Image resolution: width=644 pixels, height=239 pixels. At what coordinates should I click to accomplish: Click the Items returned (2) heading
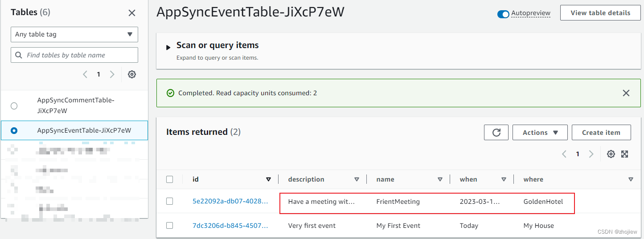coord(203,132)
